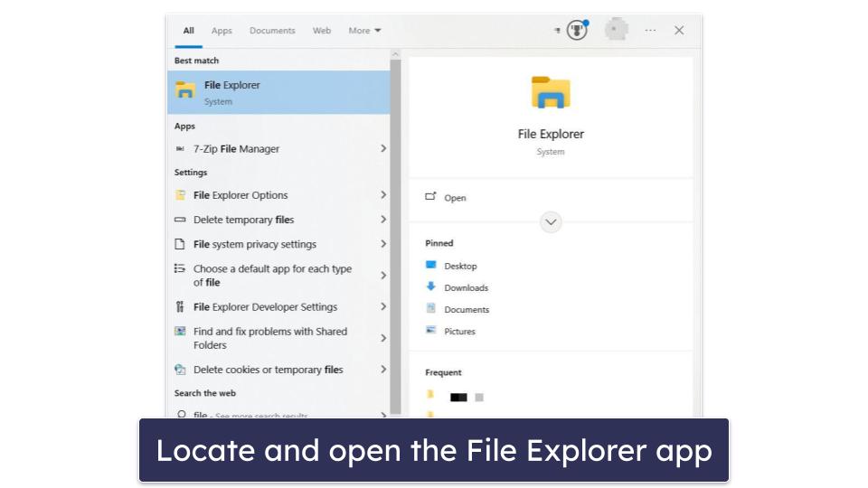Click the default app list icon
This screenshot has width=868, height=488.
click(180, 268)
